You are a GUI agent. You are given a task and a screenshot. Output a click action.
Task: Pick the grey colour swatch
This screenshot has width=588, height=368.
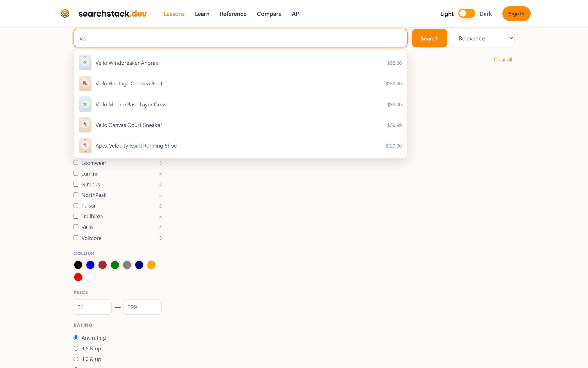pos(127,265)
